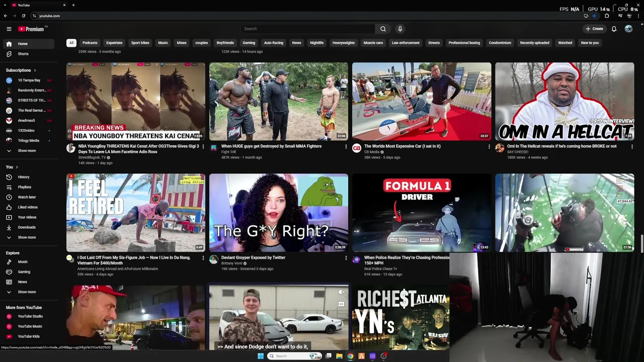This screenshot has width=644, height=362.
Task: Expand Show more under You section
Action: click(x=30, y=237)
